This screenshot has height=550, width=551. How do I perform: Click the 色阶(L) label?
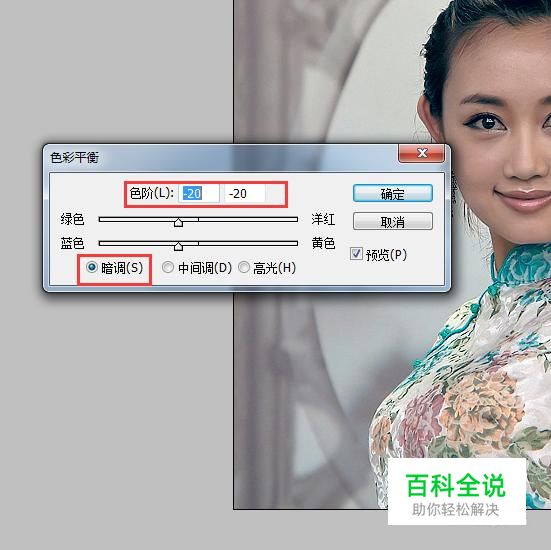pos(151,193)
